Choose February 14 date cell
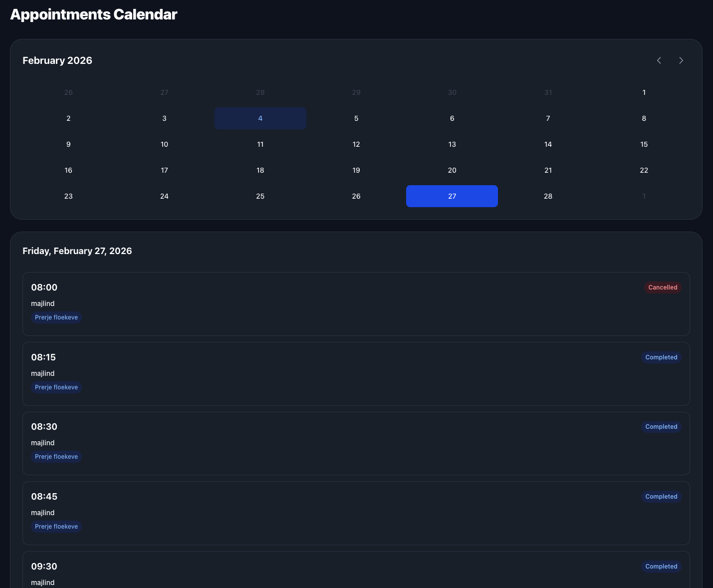This screenshot has height=588, width=713. pyautogui.click(x=548, y=144)
